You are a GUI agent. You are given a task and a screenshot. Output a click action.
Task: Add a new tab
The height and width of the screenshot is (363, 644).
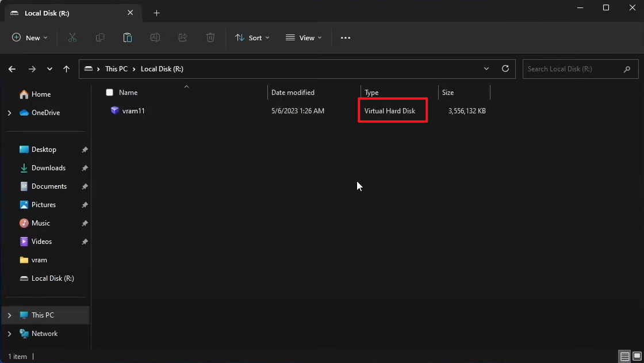point(157,13)
